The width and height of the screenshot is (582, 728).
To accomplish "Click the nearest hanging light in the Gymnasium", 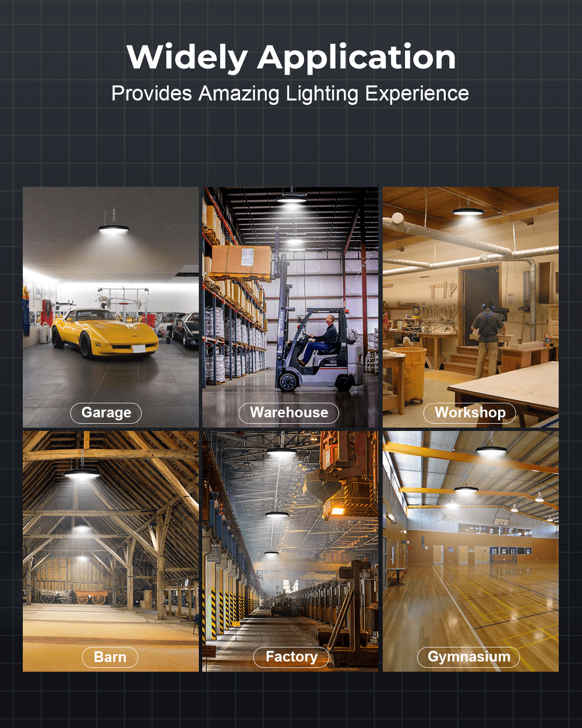I will [491, 451].
